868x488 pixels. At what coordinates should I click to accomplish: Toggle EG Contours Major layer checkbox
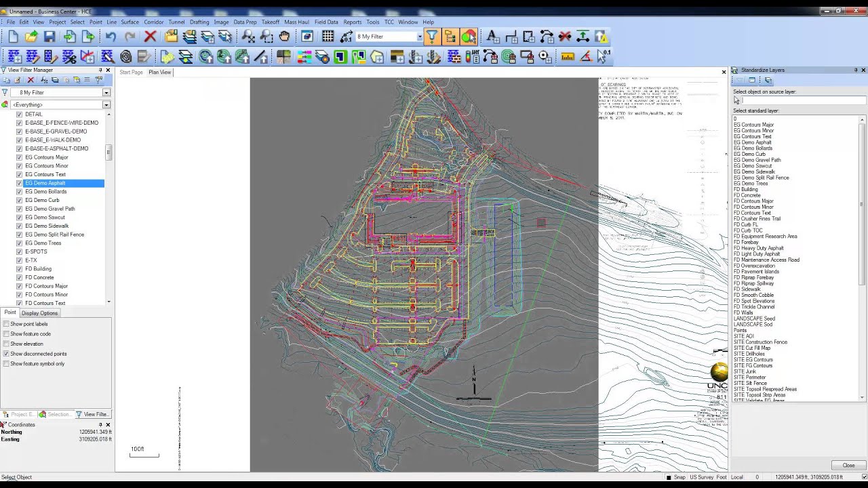coord(19,157)
